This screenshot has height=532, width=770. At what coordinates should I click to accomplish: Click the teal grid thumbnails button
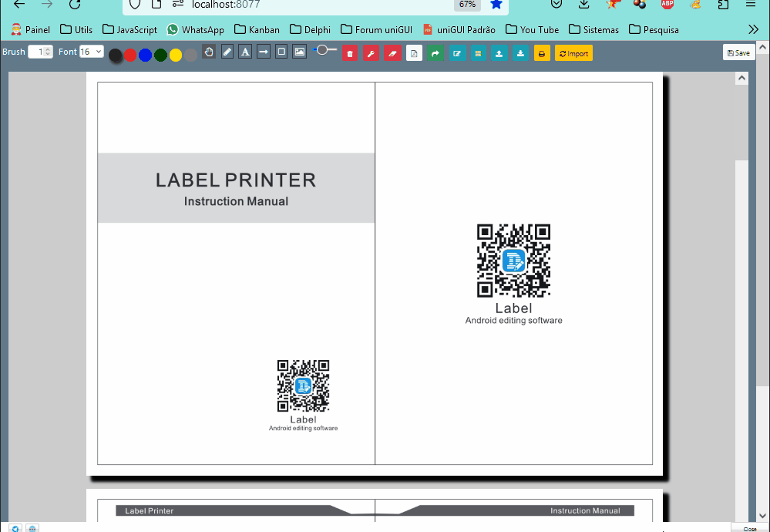[479, 53]
